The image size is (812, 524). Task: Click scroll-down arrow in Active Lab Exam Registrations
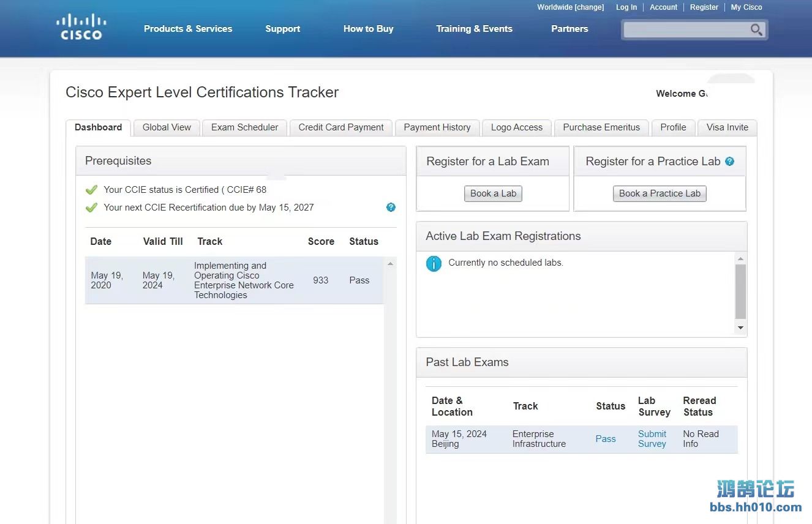point(740,328)
